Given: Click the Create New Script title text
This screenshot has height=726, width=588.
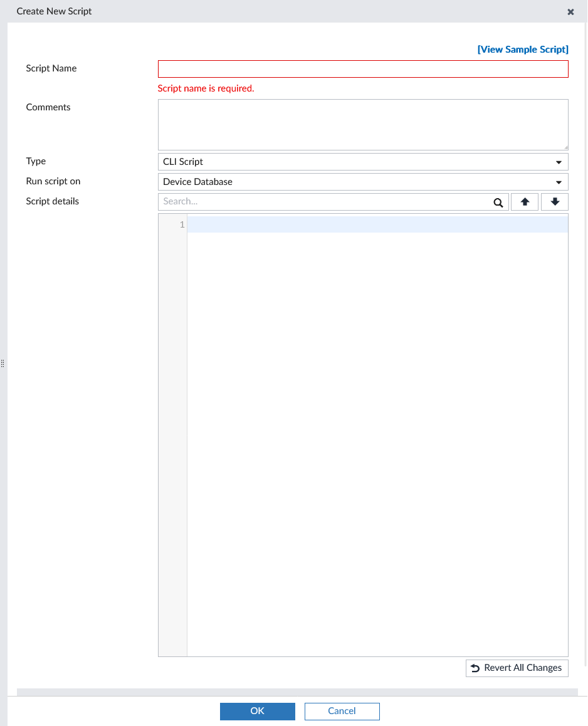Looking at the screenshot, I should [x=54, y=11].
